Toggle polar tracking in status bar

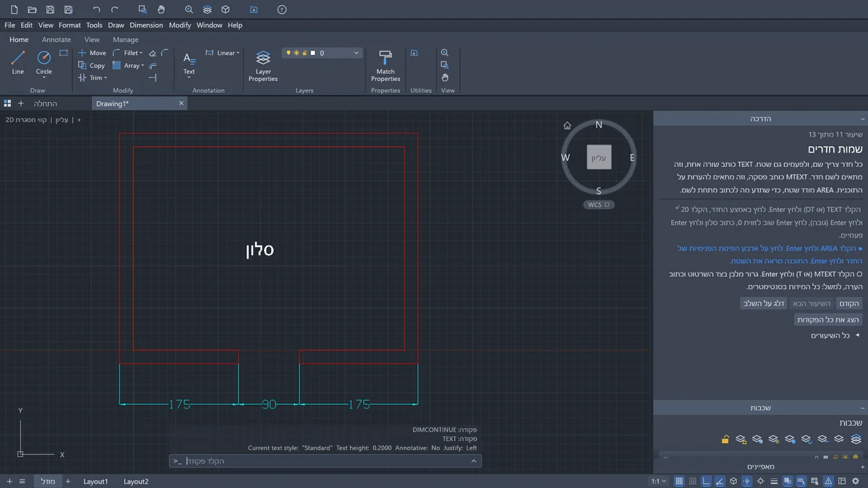(x=720, y=481)
